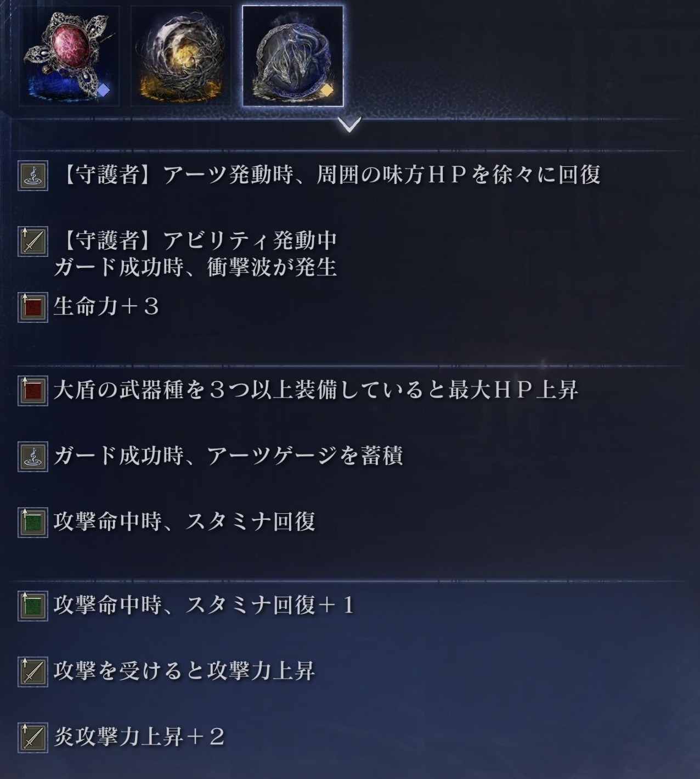Click arts icon beside アーツゲージを蓄積
700x779 pixels.
(33, 457)
